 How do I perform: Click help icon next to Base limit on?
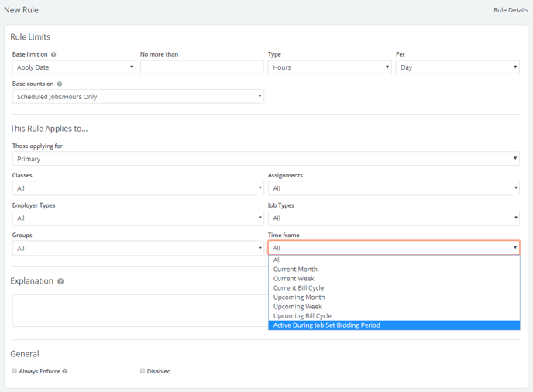pos(53,55)
